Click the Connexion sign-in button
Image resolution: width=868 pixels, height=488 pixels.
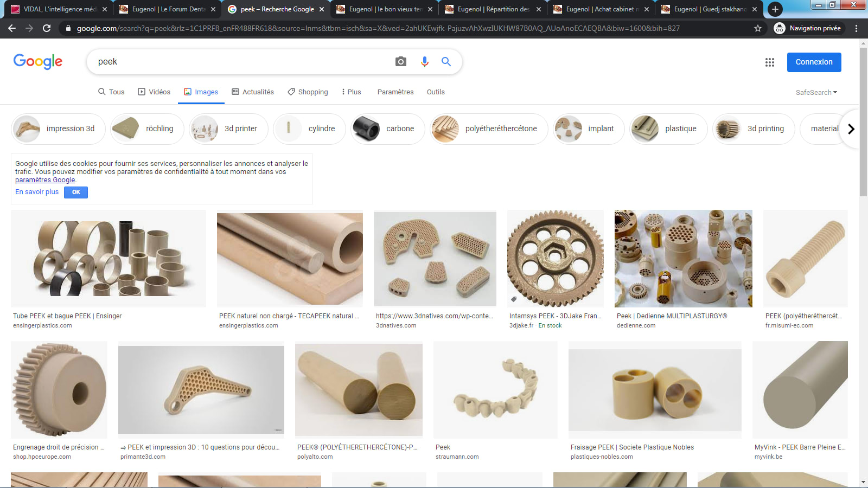(x=814, y=62)
